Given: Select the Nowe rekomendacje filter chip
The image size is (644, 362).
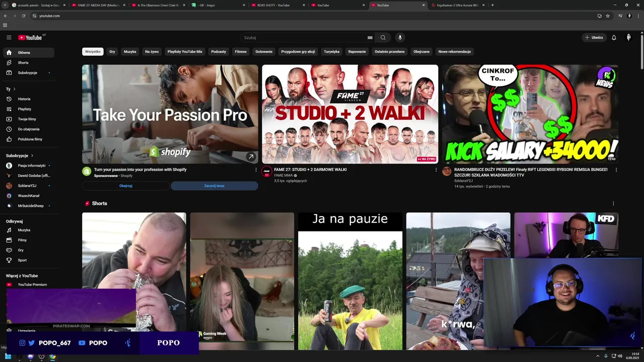Looking at the screenshot, I should point(454,51).
